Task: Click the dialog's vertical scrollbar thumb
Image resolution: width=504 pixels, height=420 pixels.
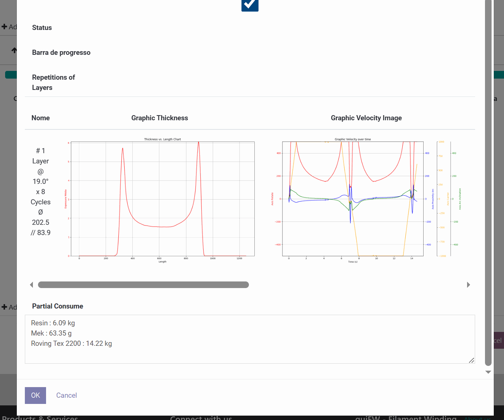Action: tap(488, 183)
